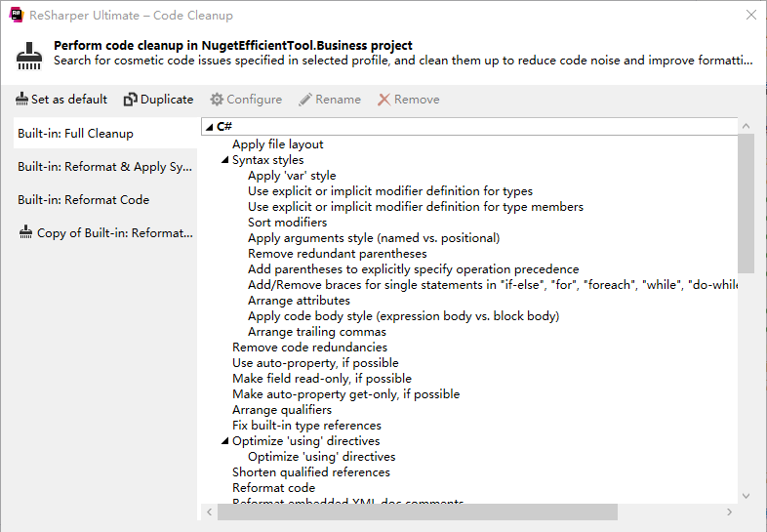Select the Arrange qualifiers row
767x532 pixels.
(x=282, y=411)
